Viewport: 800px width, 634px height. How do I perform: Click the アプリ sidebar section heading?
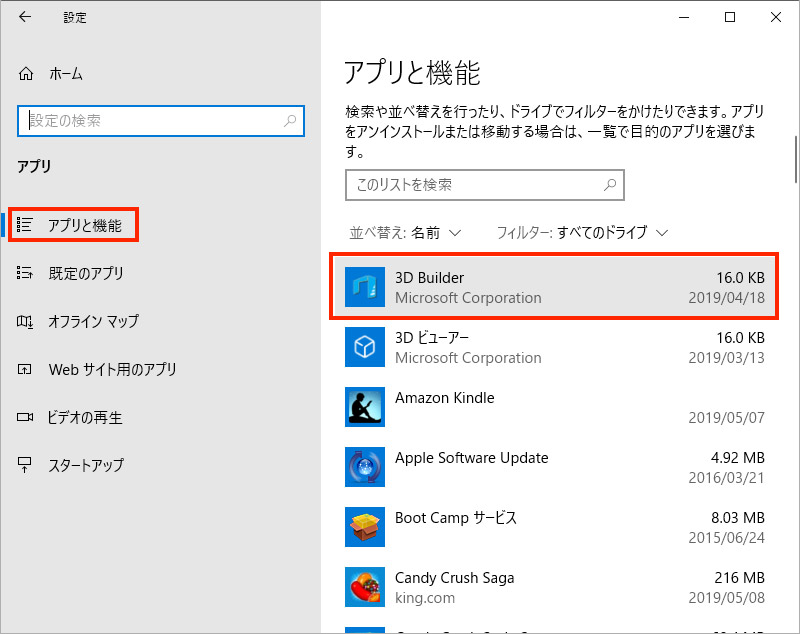click(34, 166)
